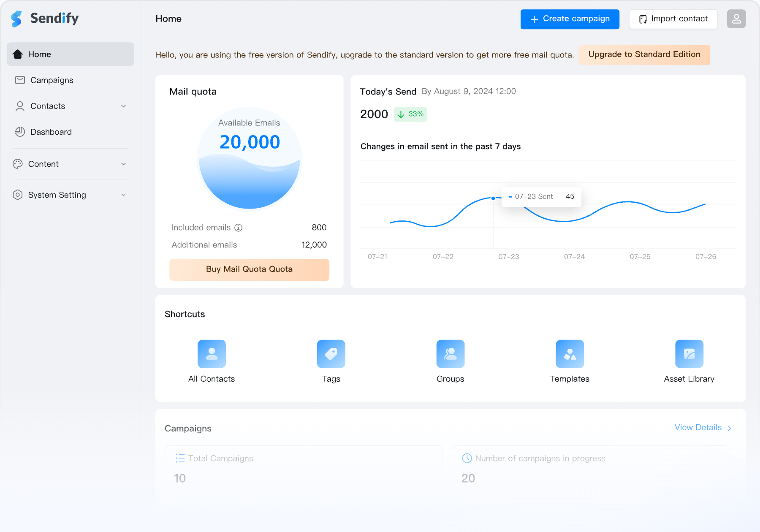Click the Import contact button
This screenshot has width=760, height=532.
click(x=673, y=19)
